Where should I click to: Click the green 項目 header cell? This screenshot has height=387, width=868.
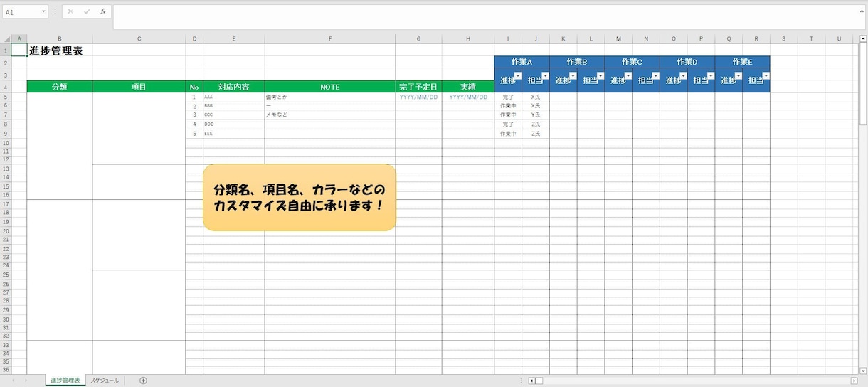tap(139, 87)
